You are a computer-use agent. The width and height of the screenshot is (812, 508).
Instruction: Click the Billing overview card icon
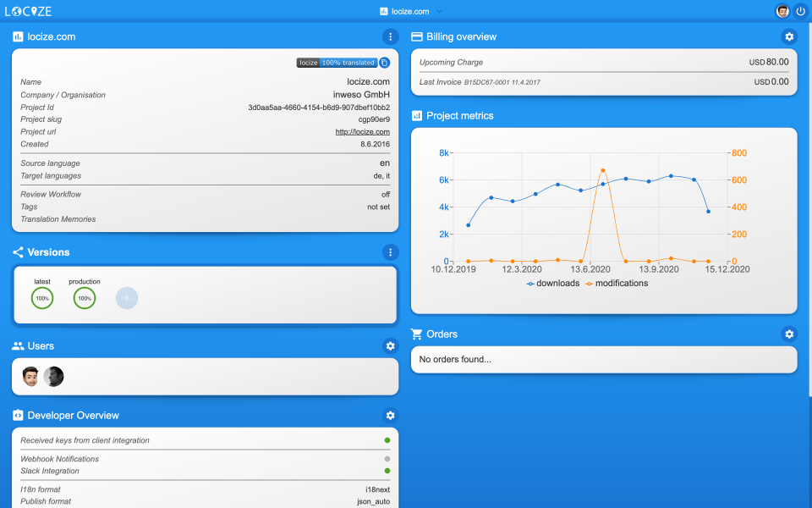(x=417, y=36)
